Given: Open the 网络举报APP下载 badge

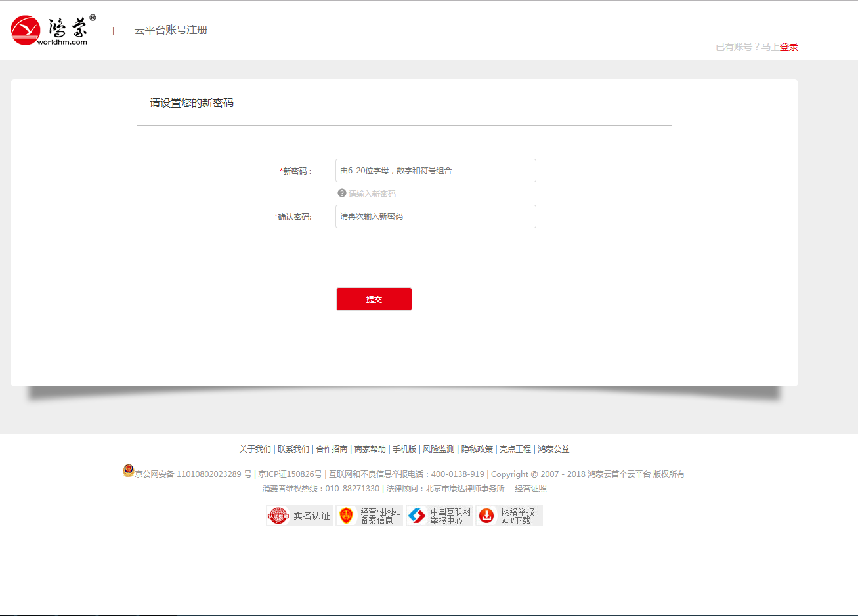Looking at the screenshot, I should (509, 516).
